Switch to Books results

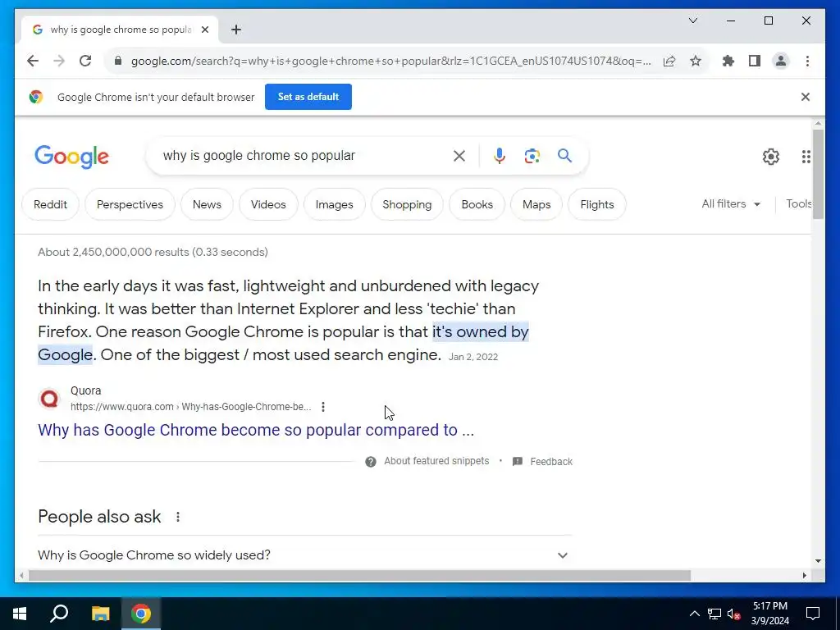[477, 204]
